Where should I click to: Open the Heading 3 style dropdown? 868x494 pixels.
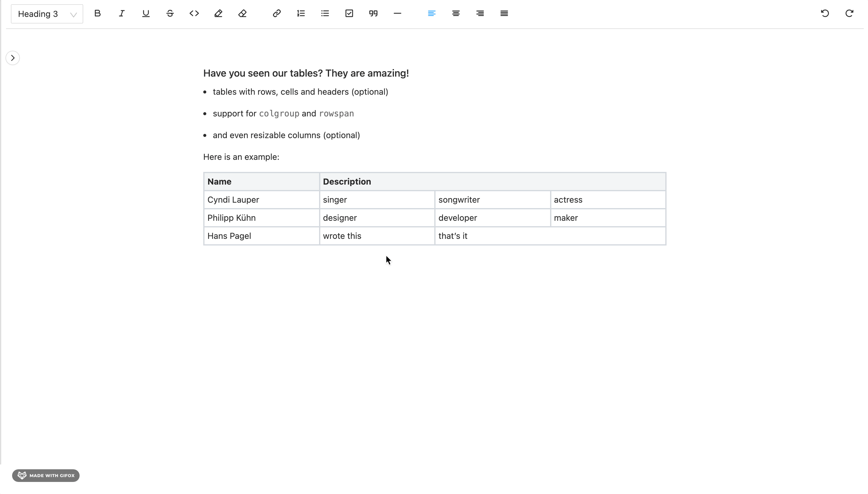46,14
